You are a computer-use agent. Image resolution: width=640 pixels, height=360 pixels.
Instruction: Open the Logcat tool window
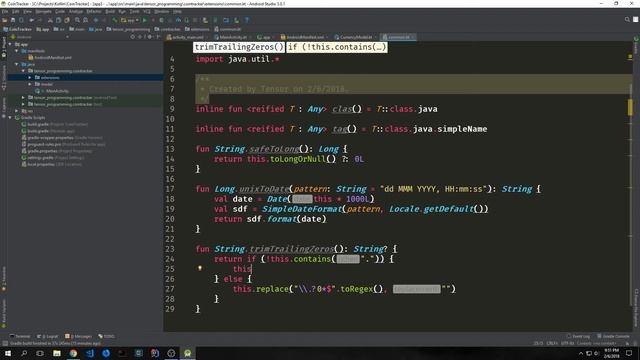point(48,336)
